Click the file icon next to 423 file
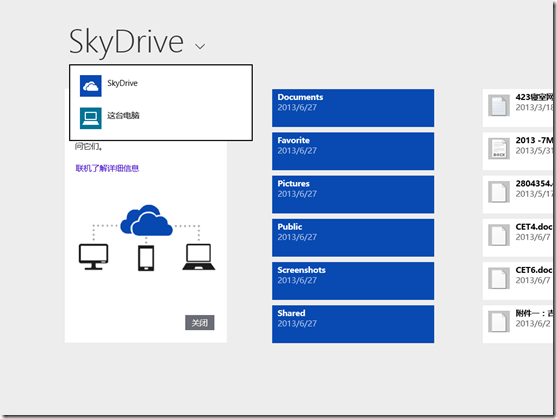Screen dimensions: 557x419 499,105
